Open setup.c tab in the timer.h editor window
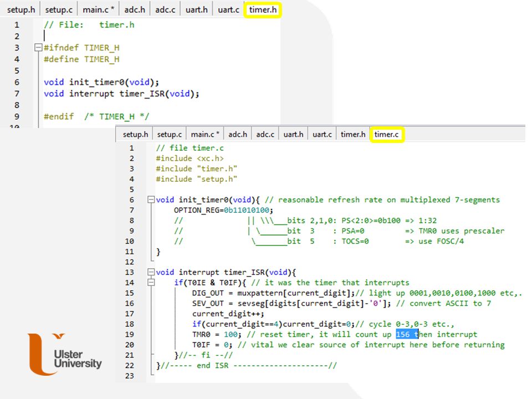 pyautogui.click(x=59, y=9)
